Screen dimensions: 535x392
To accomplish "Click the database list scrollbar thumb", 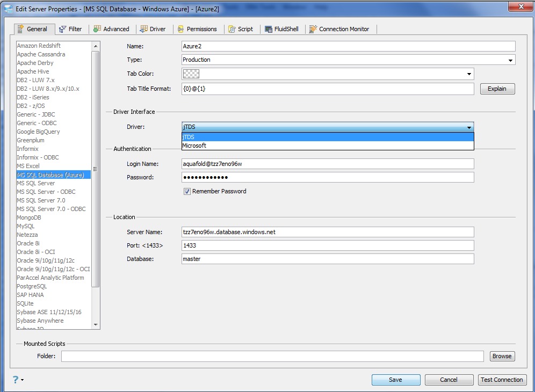I will tap(96, 169).
